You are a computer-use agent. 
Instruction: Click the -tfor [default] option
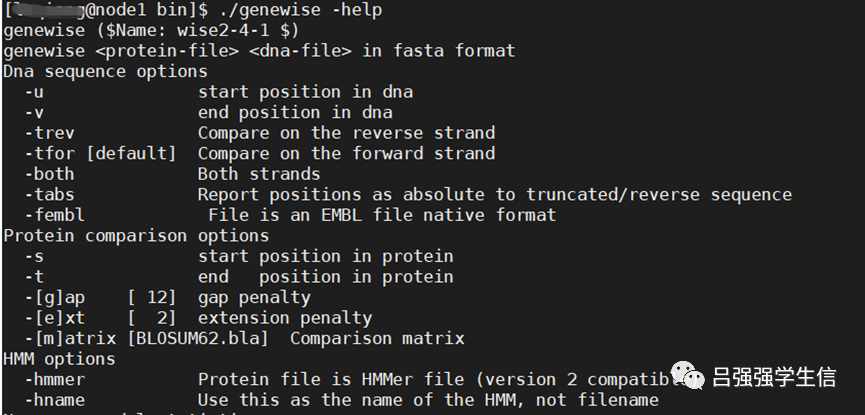coord(101,153)
